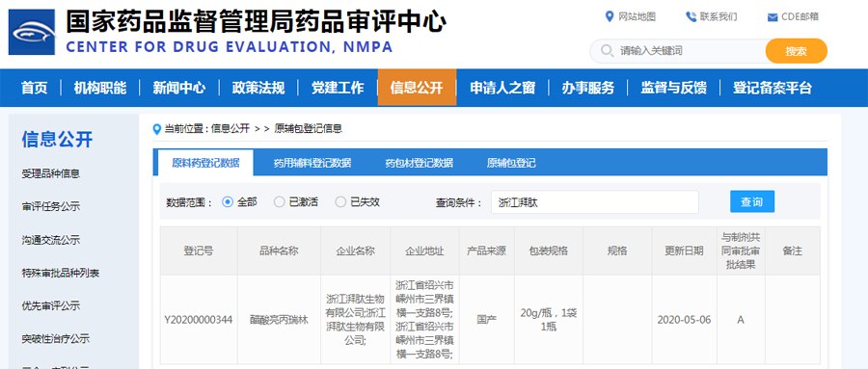Switch to 原料药登记数据 tab
Image resolution: width=868 pixels, height=369 pixels.
click(205, 163)
